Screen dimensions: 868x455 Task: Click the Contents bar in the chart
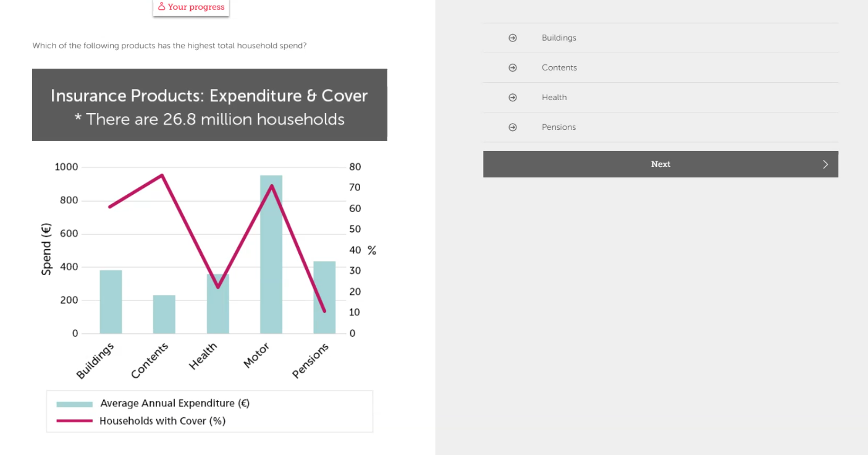[x=164, y=314]
